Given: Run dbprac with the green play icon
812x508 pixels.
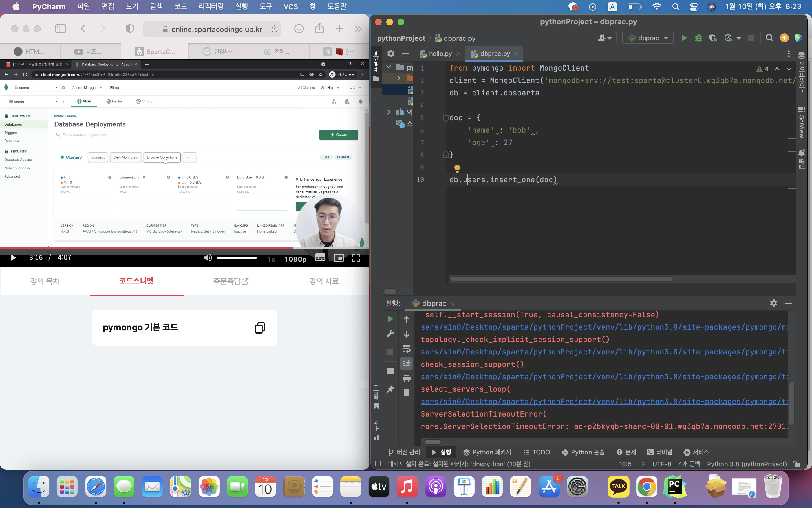Looking at the screenshot, I should tap(684, 38).
